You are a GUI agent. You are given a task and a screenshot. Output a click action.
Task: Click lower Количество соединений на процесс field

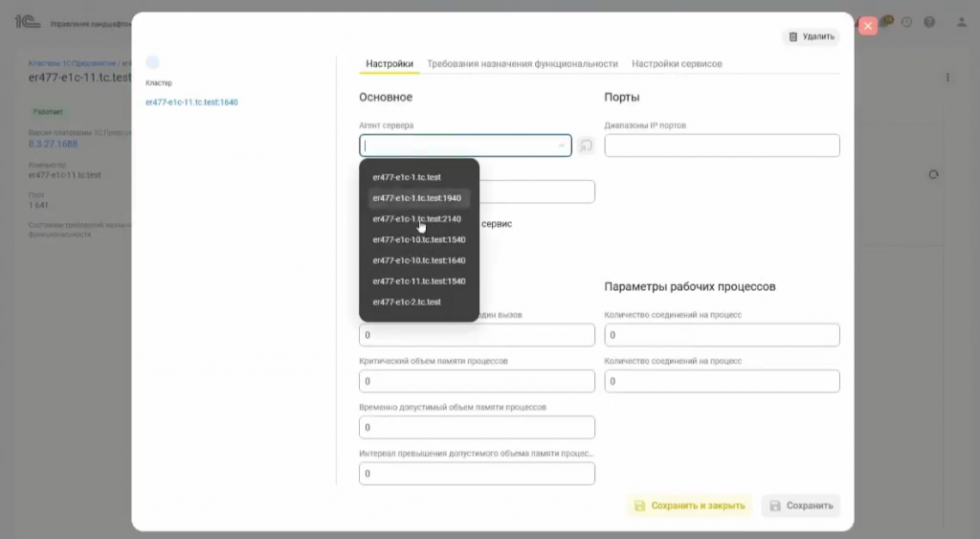[x=722, y=381]
